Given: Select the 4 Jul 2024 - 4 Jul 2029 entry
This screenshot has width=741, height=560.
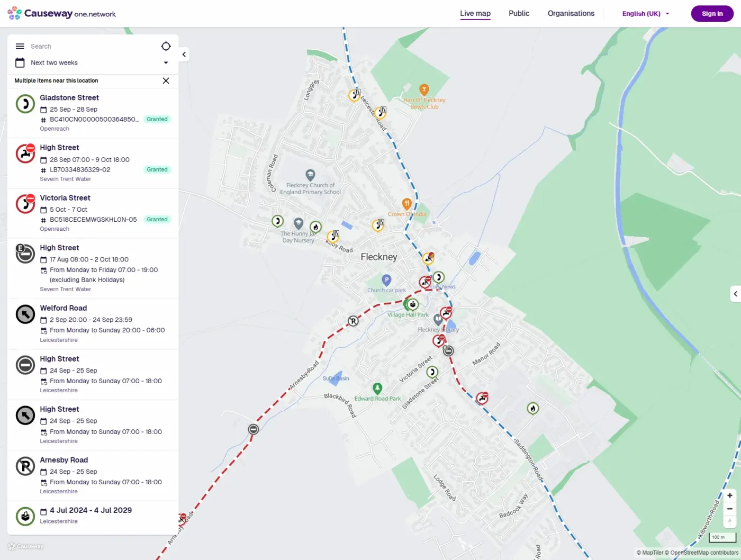Looking at the screenshot, I should [x=93, y=517].
